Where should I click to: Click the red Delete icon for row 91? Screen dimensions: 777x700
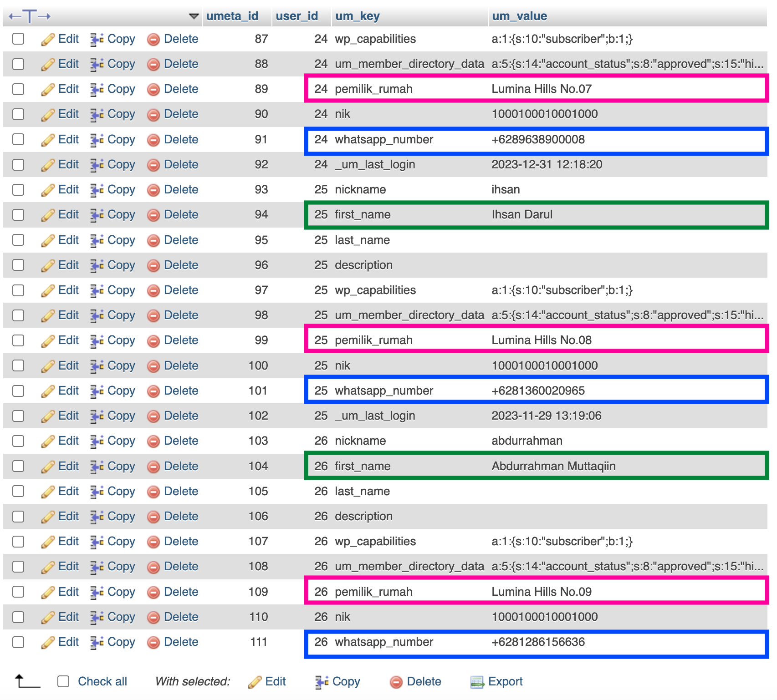point(153,140)
